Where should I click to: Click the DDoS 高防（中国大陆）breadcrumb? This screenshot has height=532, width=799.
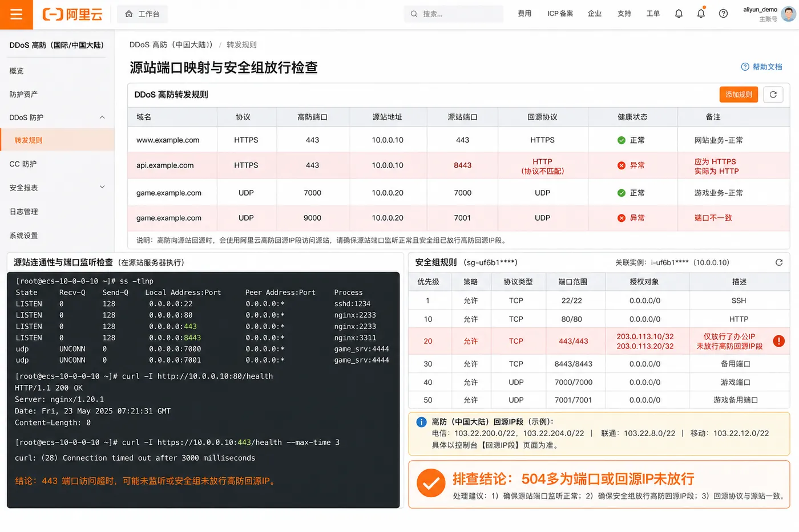pyautogui.click(x=171, y=44)
